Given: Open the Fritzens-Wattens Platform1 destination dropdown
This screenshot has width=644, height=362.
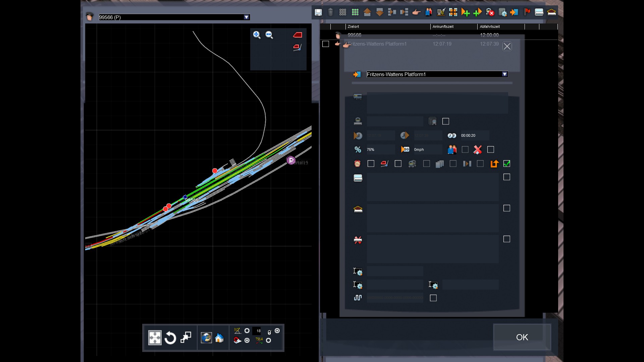Looking at the screenshot, I should [x=505, y=74].
